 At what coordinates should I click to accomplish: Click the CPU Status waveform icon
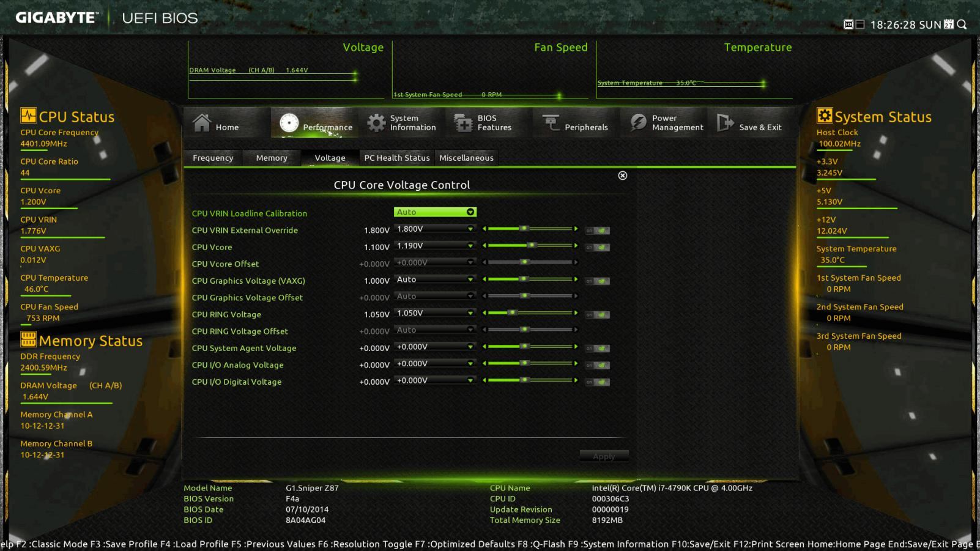coord(28,116)
